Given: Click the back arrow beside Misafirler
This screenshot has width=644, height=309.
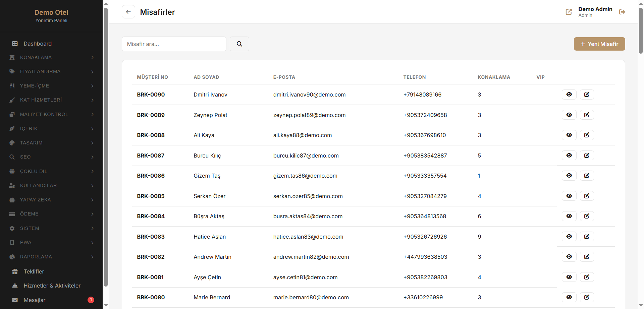Looking at the screenshot, I should (x=128, y=12).
